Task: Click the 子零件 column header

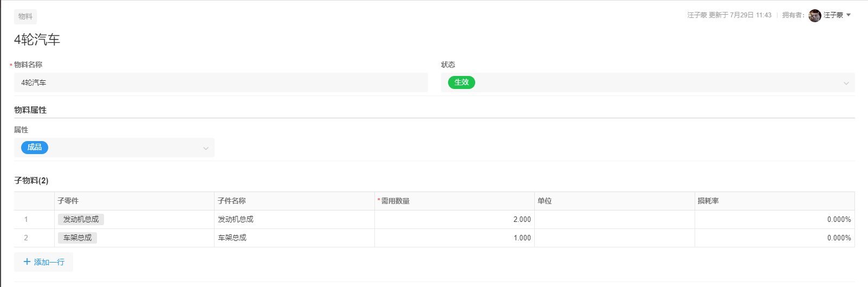Action: pyautogui.click(x=68, y=201)
